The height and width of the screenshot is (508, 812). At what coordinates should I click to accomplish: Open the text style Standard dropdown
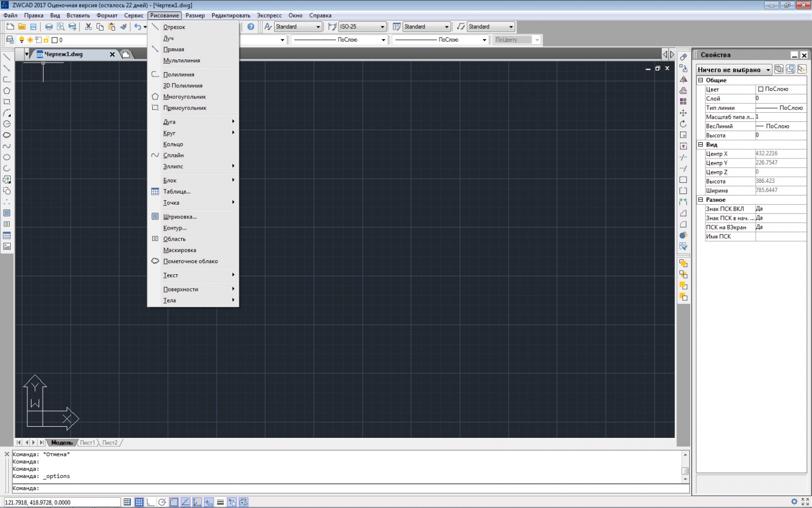pos(298,26)
